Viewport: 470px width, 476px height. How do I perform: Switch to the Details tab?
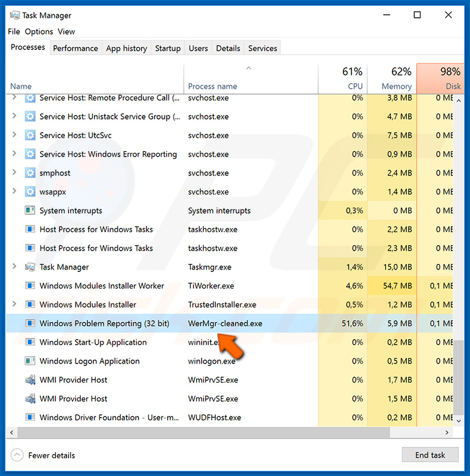point(228,48)
